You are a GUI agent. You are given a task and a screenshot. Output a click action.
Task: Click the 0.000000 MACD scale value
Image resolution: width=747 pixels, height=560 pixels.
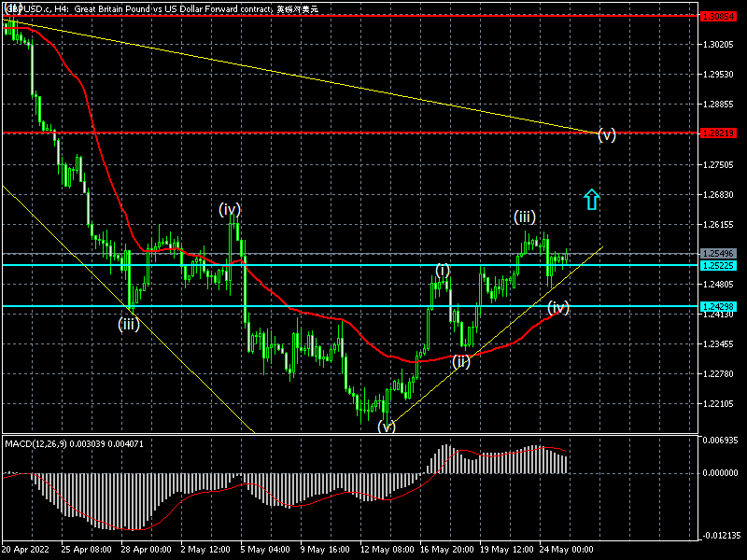tap(720, 472)
